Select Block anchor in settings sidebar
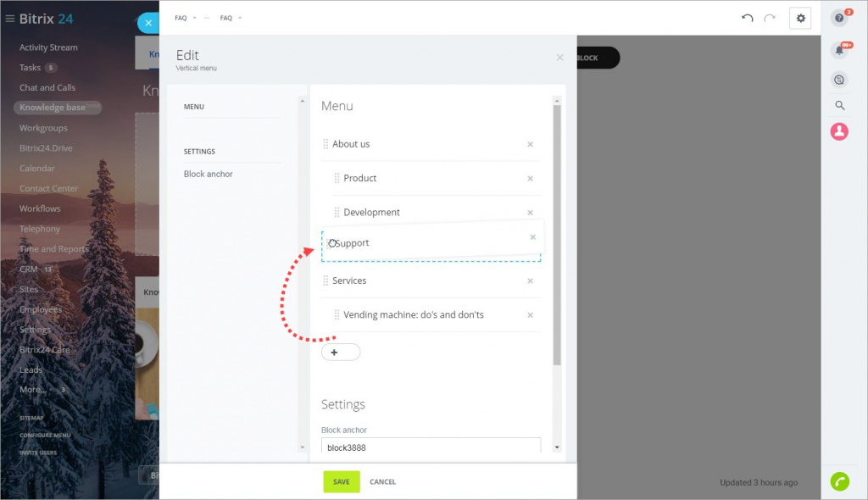 click(x=209, y=174)
